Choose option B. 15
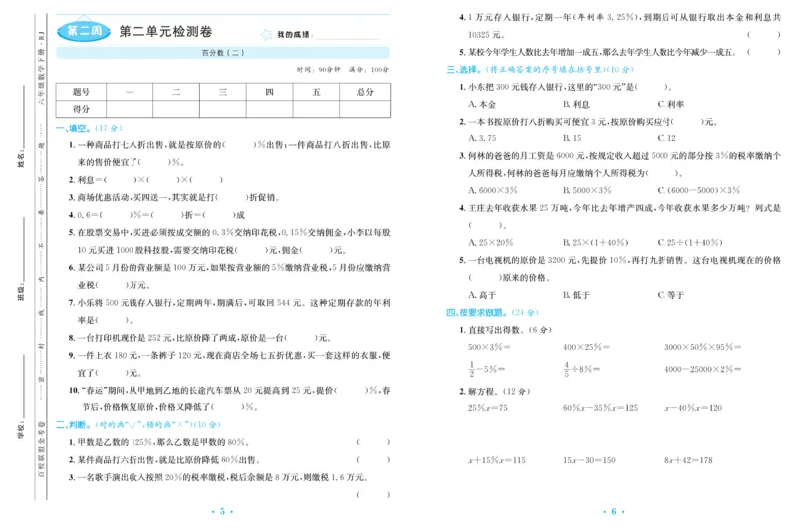The height and width of the screenshot is (532, 797). [x=572, y=138]
